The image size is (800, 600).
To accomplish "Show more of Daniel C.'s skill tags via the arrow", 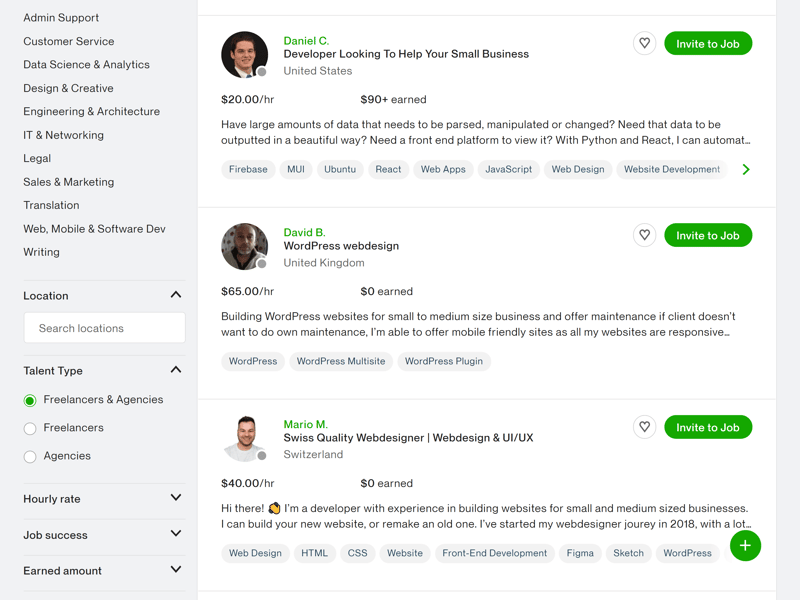I will pos(746,169).
